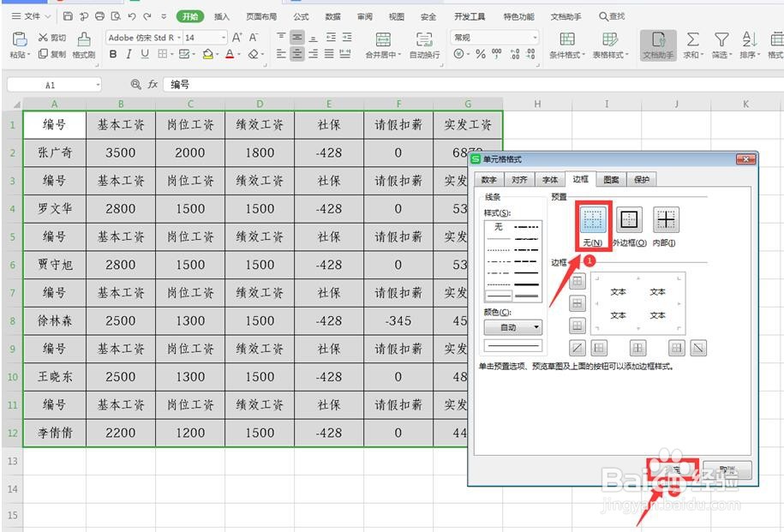This screenshot has width=784, height=532.
Task: Open the 筛选 filter funnel icon
Action: coord(721,39)
